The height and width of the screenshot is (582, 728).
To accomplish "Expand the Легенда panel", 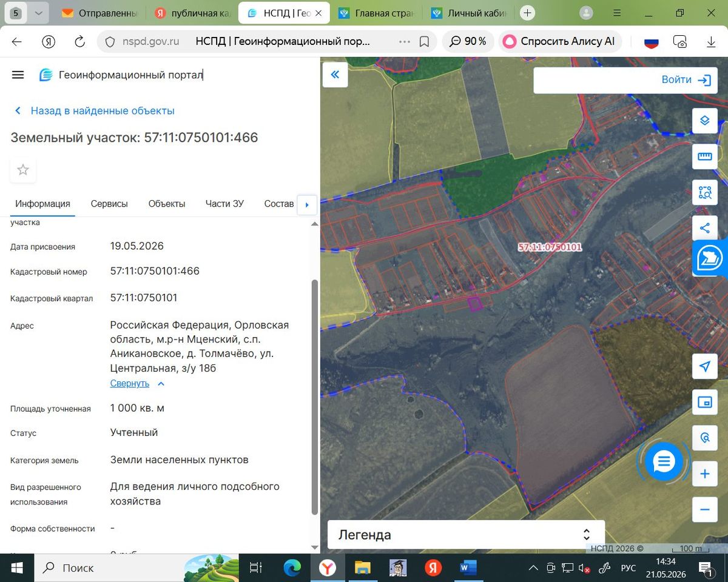I will [x=466, y=535].
